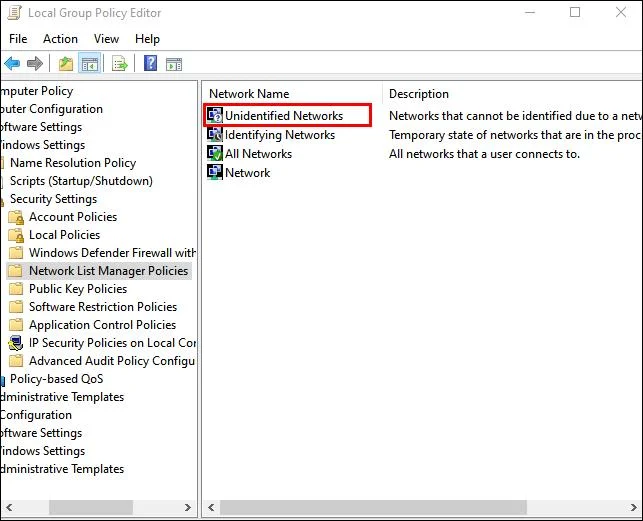This screenshot has height=521, width=643.
Task: Select Application Control Policies tree item
Action: click(x=103, y=325)
